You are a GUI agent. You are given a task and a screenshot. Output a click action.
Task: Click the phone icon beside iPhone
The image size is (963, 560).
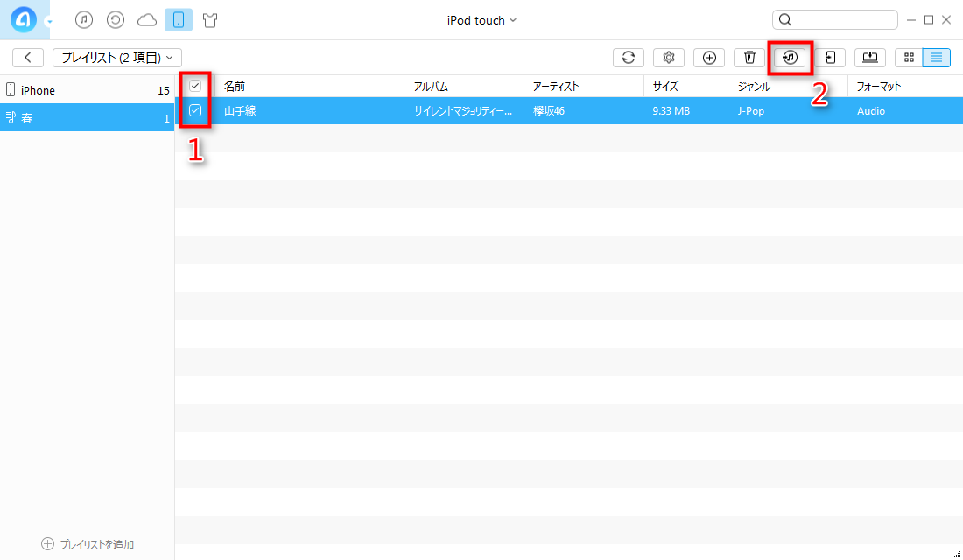tap(11, 89)
